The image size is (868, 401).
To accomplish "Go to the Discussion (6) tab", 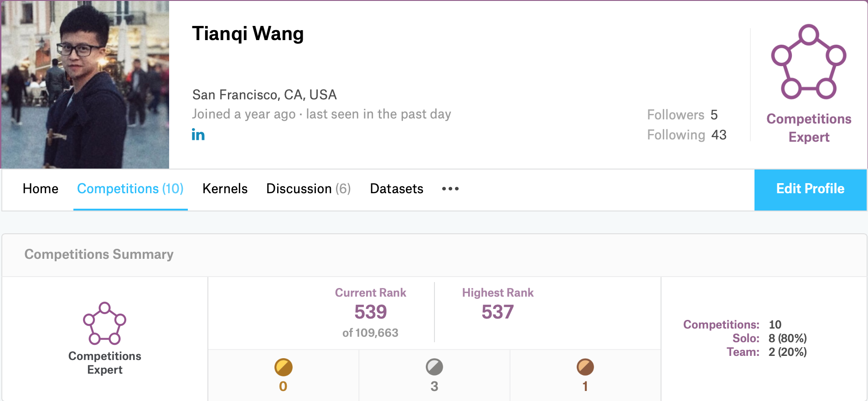I will pos(309,189).
